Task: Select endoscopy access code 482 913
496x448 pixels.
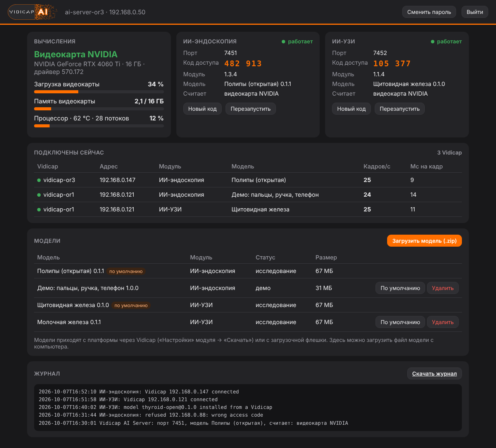Action: pyautogui.click(x=243, y=64)
